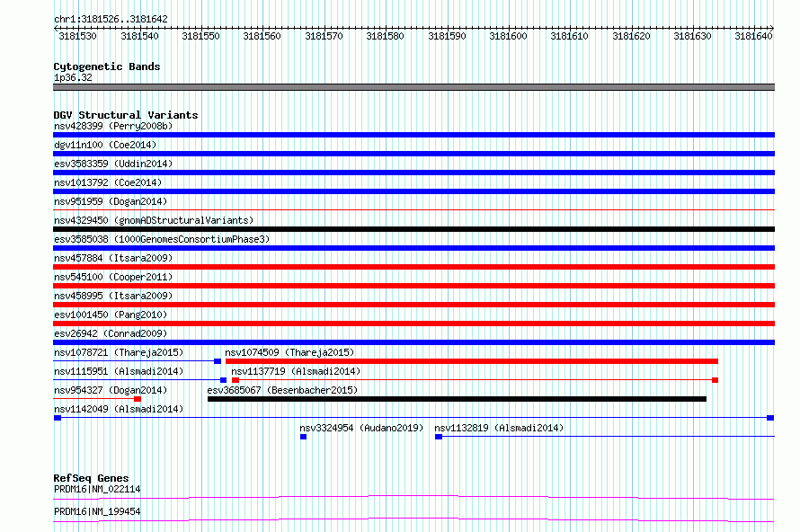Viewport: 800px width, 532px height.
Task: Click the right blue block of nsv1142049
Action: point(770,418)
